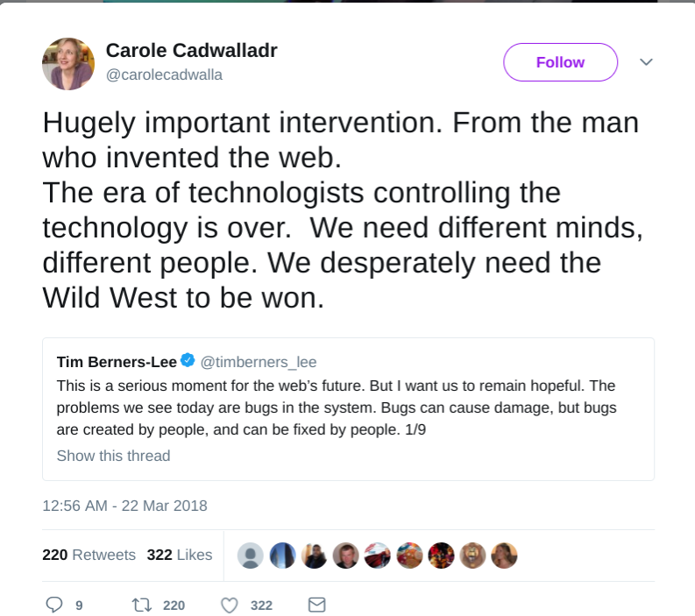Click the last liker avatar in row
695x616 pixels.
[504, 556]
